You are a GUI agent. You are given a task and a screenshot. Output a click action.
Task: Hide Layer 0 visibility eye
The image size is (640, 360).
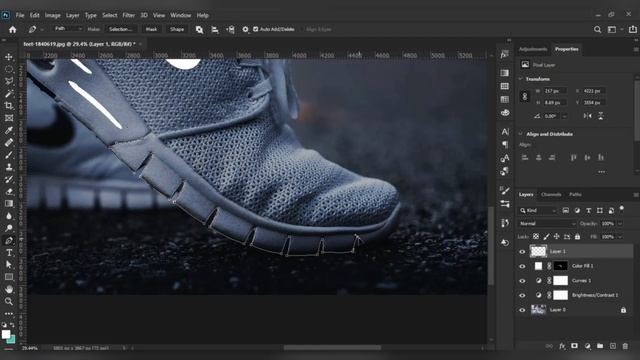(x=522, y=310)
